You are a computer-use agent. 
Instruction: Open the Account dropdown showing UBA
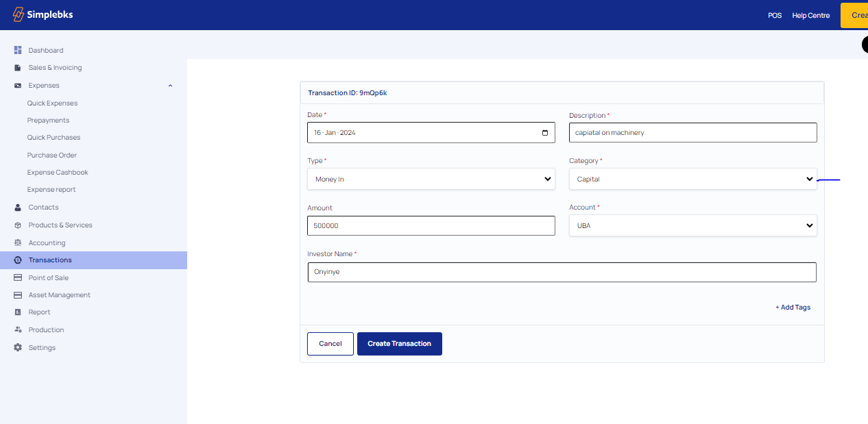[x=692, y=225]
